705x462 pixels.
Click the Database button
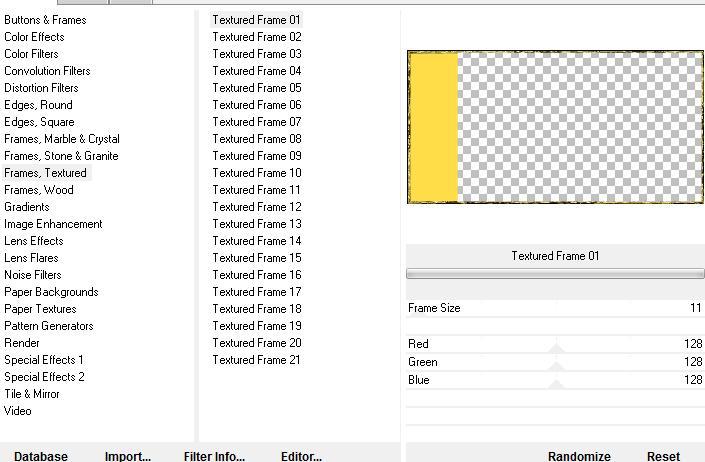(41, 456)
